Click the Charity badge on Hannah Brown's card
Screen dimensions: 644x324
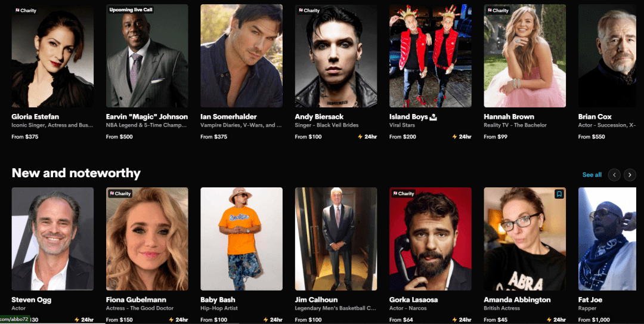[x=498, y=10]
